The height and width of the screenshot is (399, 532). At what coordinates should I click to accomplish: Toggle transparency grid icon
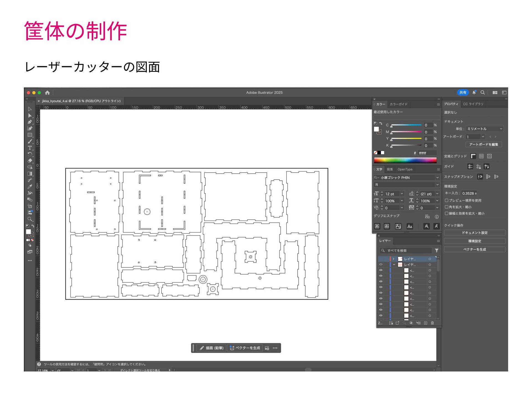pos(490,156)
